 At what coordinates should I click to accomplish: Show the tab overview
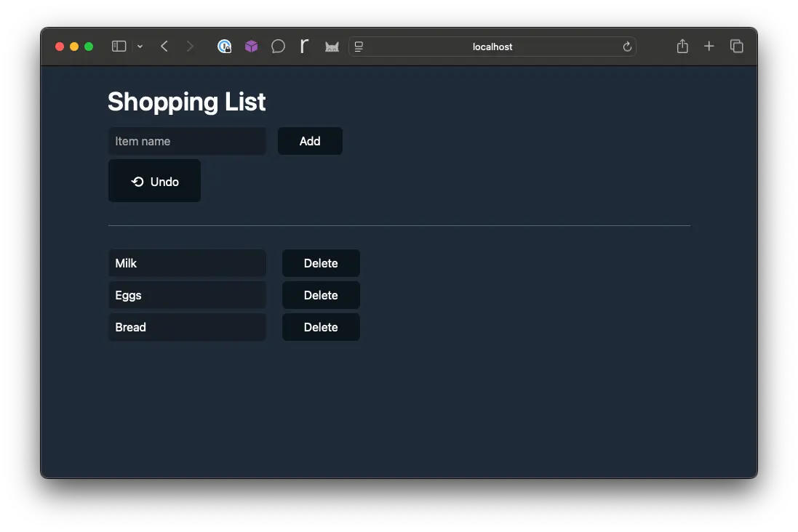pos(737,46)
